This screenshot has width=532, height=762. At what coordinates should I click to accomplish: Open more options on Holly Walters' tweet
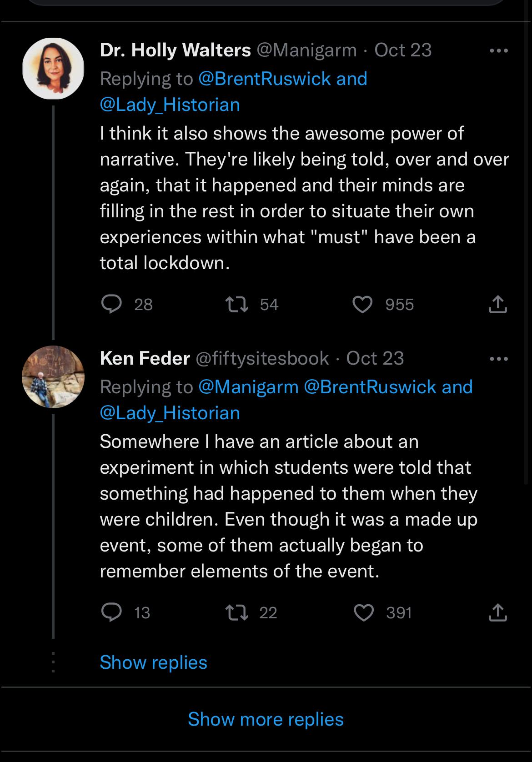click(x=499, y=50)
